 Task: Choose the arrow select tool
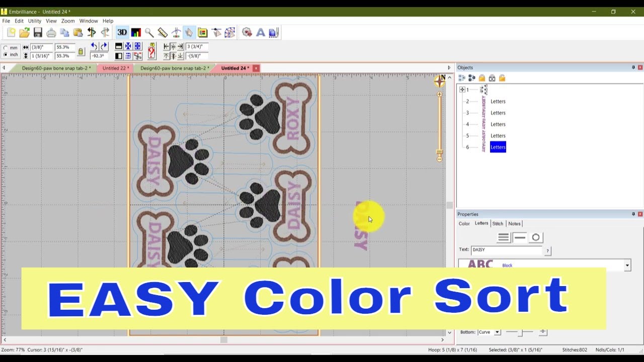click(189, 33)
